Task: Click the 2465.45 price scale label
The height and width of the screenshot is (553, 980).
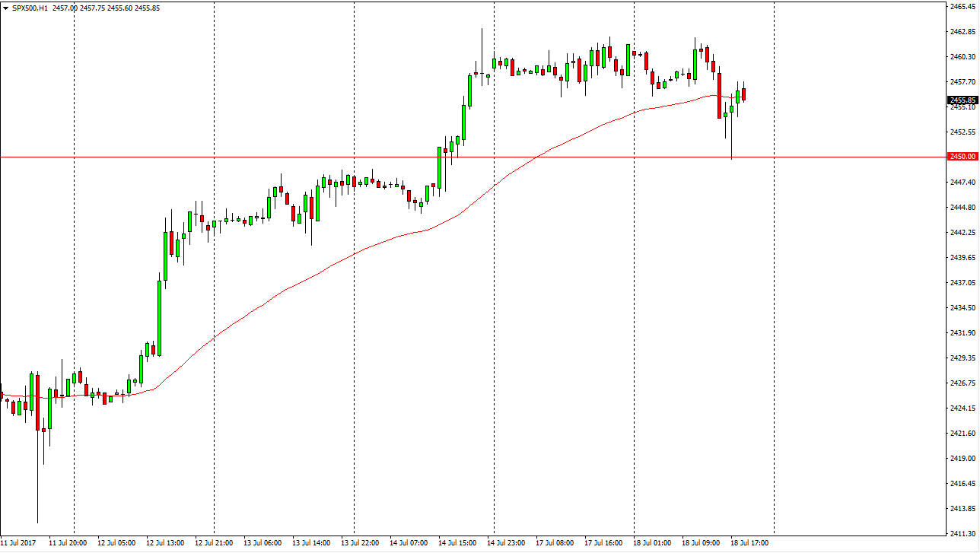Action: click(963, 7)
